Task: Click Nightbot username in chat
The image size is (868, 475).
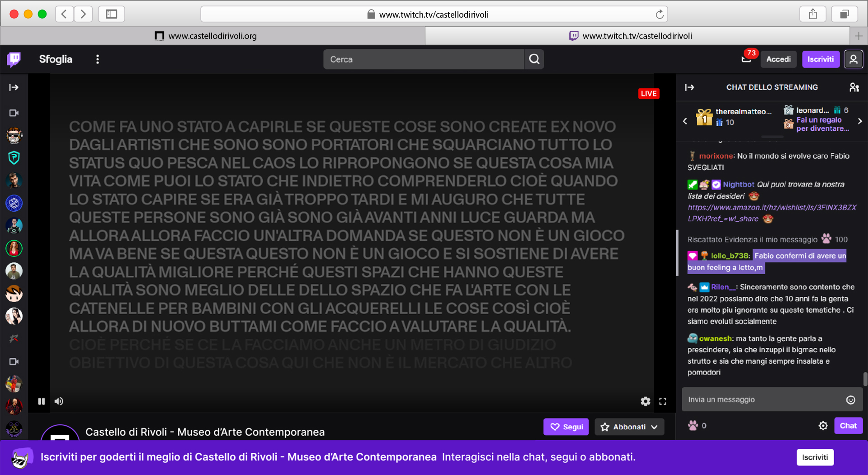Action: coord(738,185)
